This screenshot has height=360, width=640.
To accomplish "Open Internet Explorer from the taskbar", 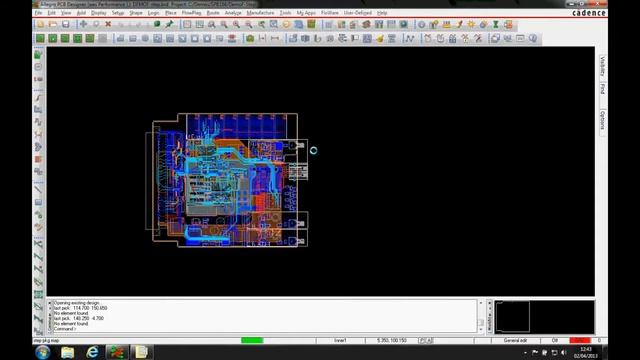I will pyautogui.click(x=92, y=352).
